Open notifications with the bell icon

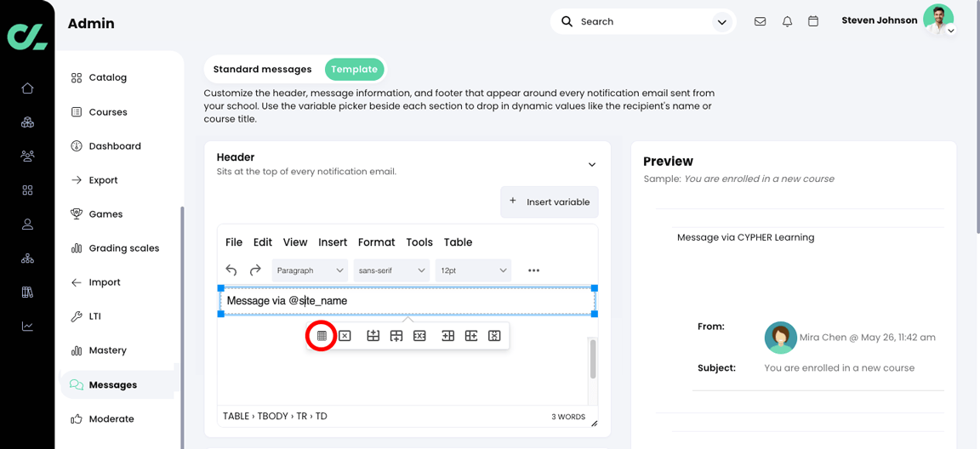787,21
